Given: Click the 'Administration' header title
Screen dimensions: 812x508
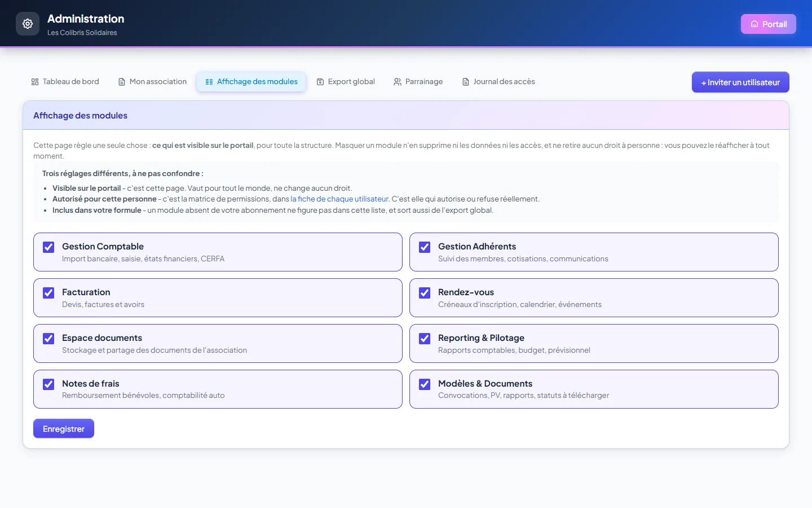Looking at the screenshot, I should pos(86,19).
